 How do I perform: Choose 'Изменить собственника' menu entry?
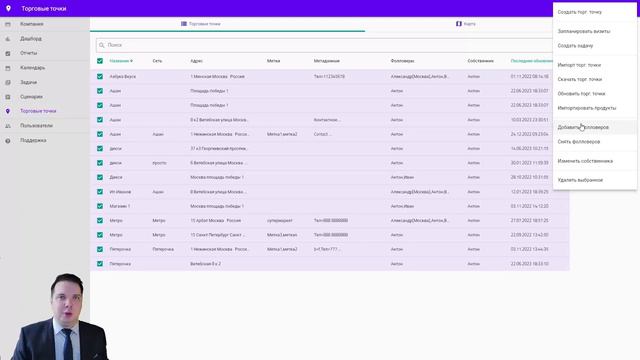[x=585, y=161]
